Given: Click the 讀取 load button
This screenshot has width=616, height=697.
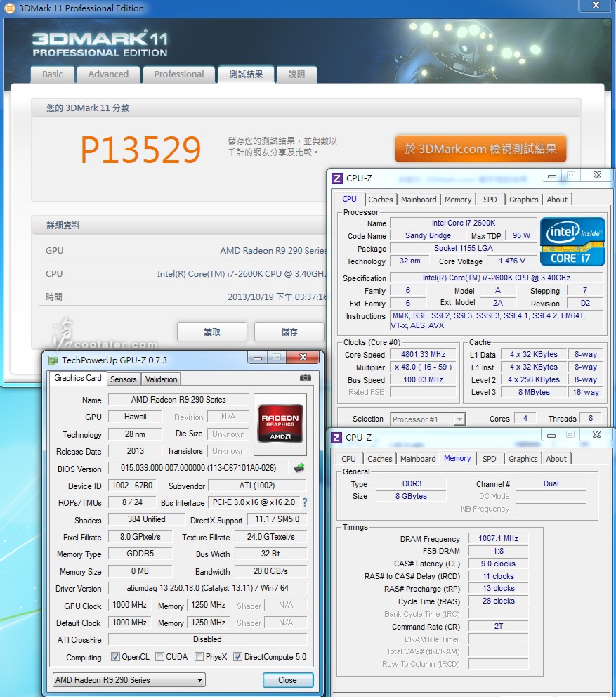Looking at the screenshot, I should coord(212,332).
